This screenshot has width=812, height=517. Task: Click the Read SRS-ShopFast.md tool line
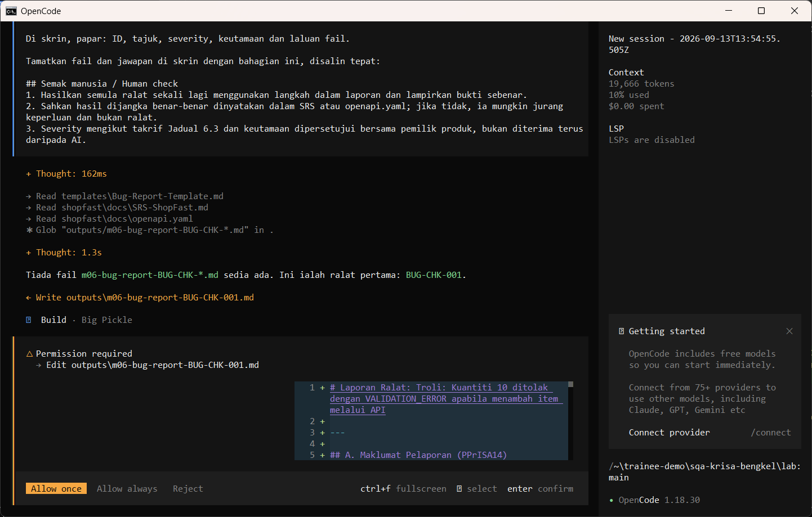click(x=117, y=207)
